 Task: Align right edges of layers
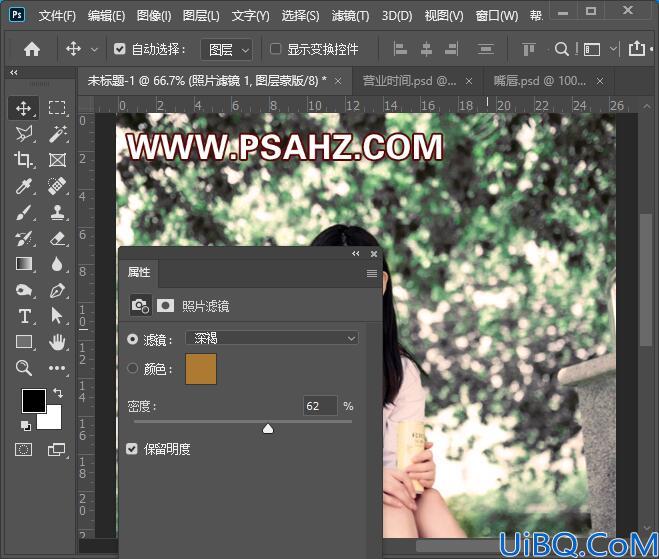tap(451, 50)
